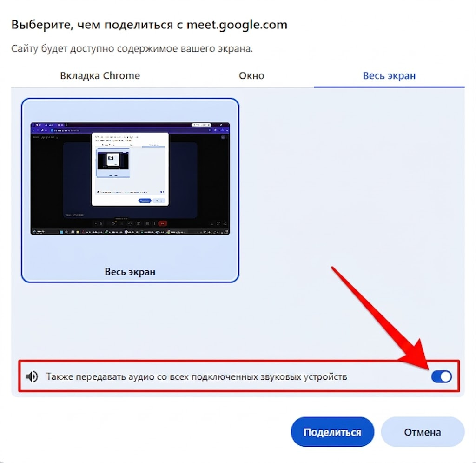Click the Весь экран caption under preview
The height and width of the screenshot is (463, 476).
[x=130, y=272]
